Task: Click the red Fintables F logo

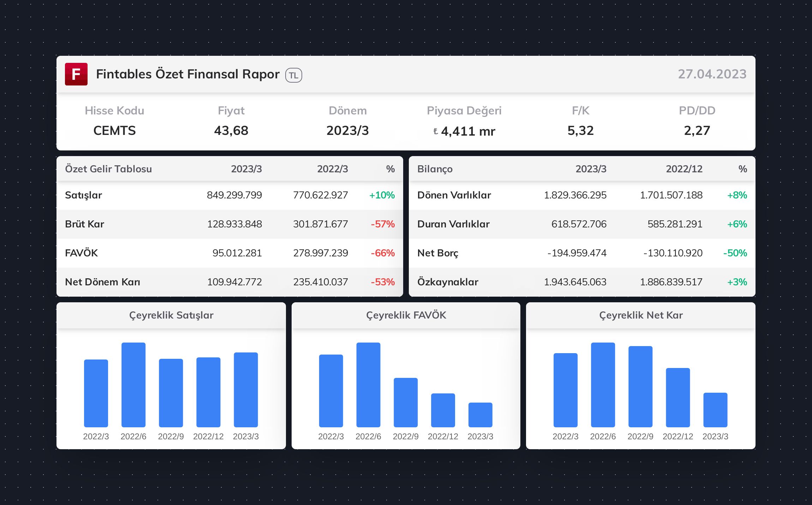Action: [76, 74]
